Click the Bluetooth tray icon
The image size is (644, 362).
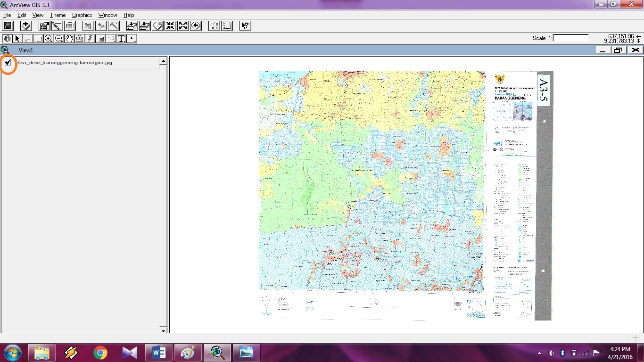[562, 353]
